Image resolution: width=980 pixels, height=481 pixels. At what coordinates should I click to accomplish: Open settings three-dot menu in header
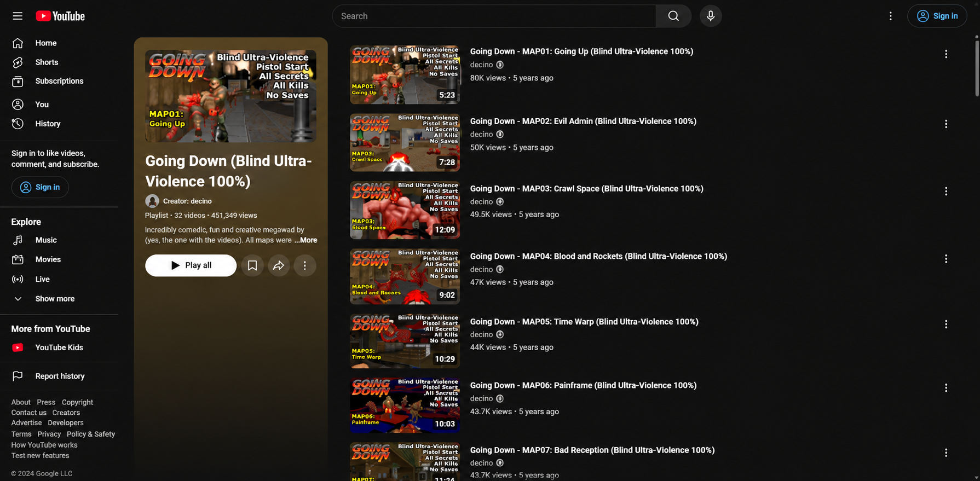coord(891,16)
